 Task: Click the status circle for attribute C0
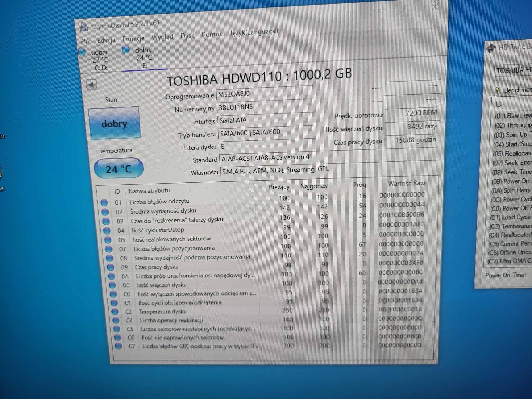pos(113,294)
